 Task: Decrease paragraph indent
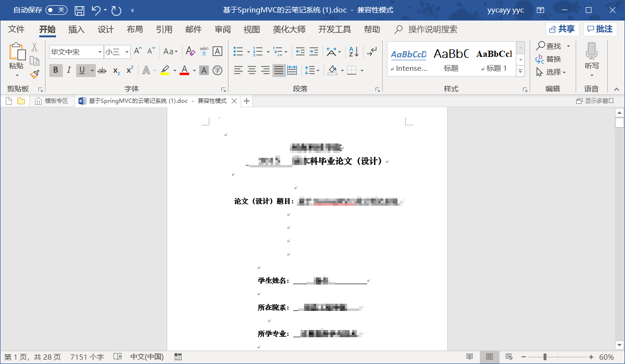click(x=300, y=51)
